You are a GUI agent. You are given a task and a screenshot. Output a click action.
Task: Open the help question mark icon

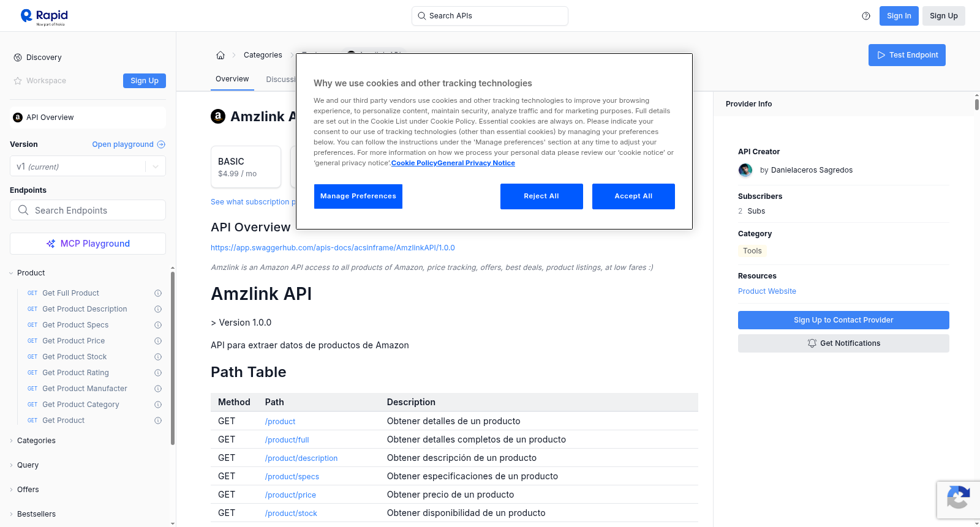click(x=866, y=16)
